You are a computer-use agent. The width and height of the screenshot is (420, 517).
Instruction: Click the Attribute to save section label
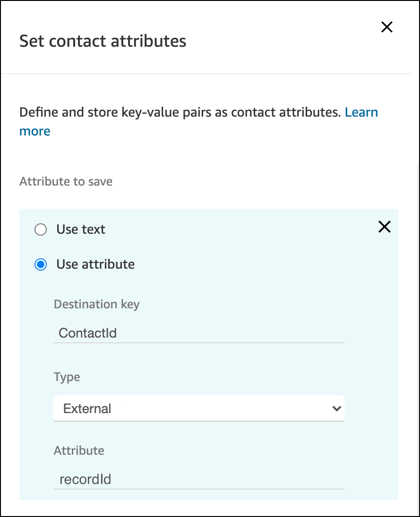coord(66,181)
